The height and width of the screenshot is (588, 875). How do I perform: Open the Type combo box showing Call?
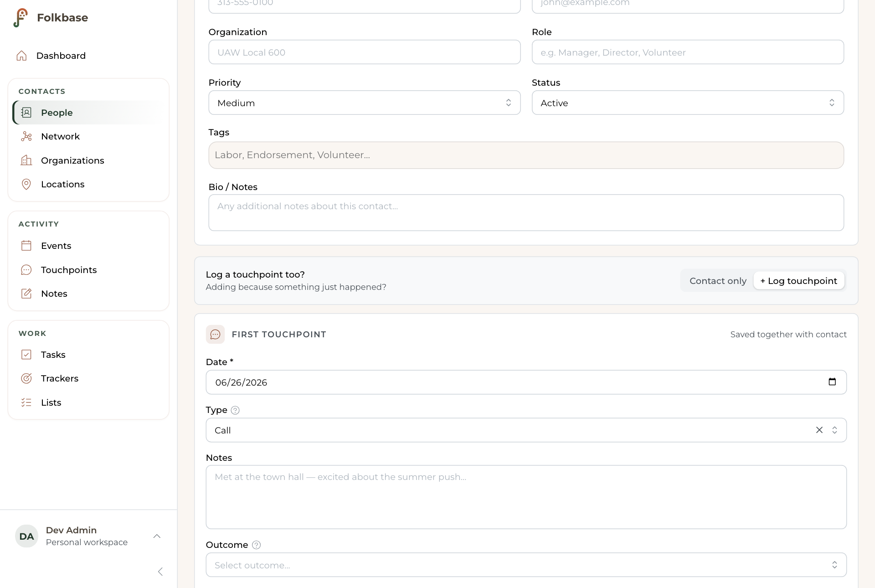(x=526, y=430)
